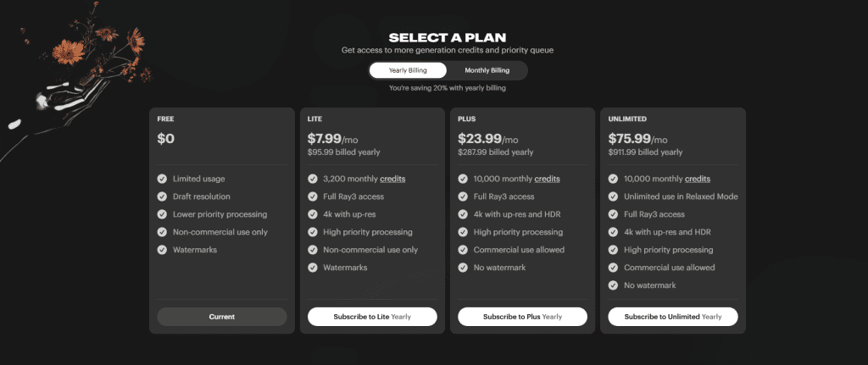Open credits link in Unlimited plan
The width and height of the screenshot is (868, 365).
click(697, 179)
